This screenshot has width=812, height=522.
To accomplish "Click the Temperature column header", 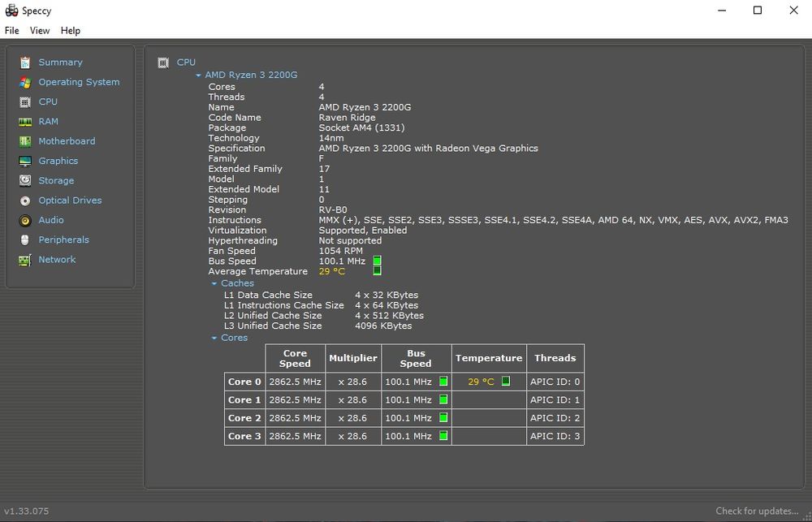I will (x=489, y=358).
